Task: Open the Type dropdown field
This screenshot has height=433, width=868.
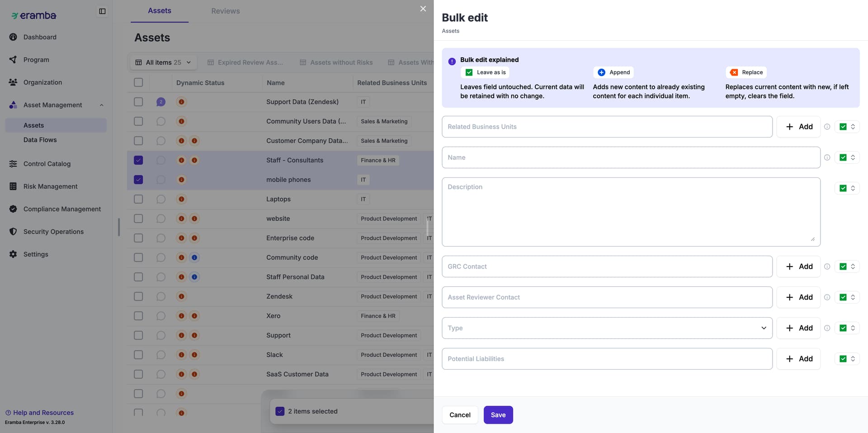Action: (x=607, y=328)
